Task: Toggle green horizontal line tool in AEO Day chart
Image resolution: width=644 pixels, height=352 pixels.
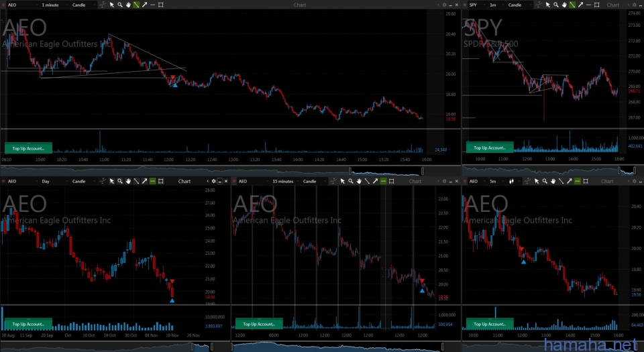Action: coord(152,181)
